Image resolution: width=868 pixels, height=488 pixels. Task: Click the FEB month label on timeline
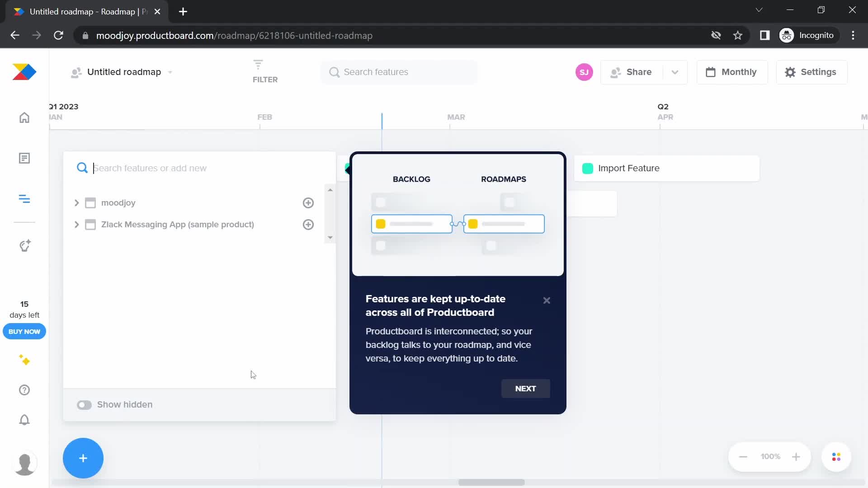coord(265,117)
